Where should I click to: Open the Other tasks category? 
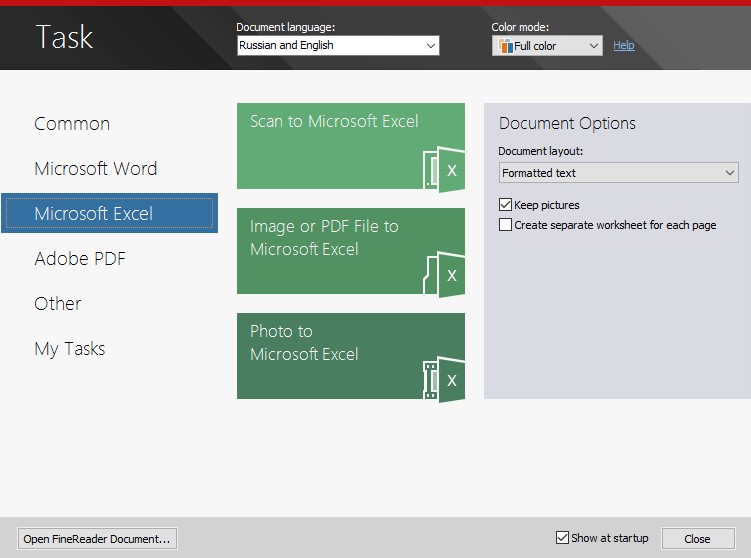(58, 304)
